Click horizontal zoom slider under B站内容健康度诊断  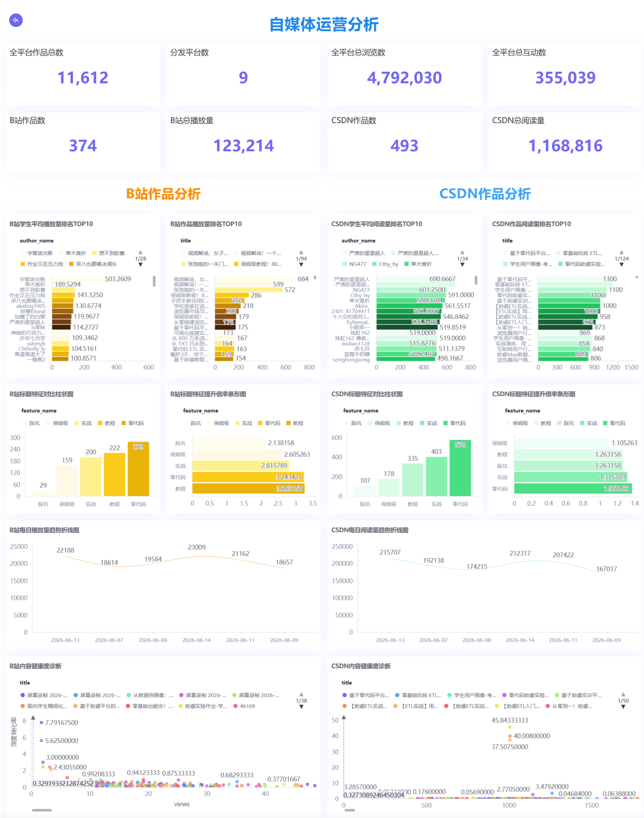coord(41,810)
